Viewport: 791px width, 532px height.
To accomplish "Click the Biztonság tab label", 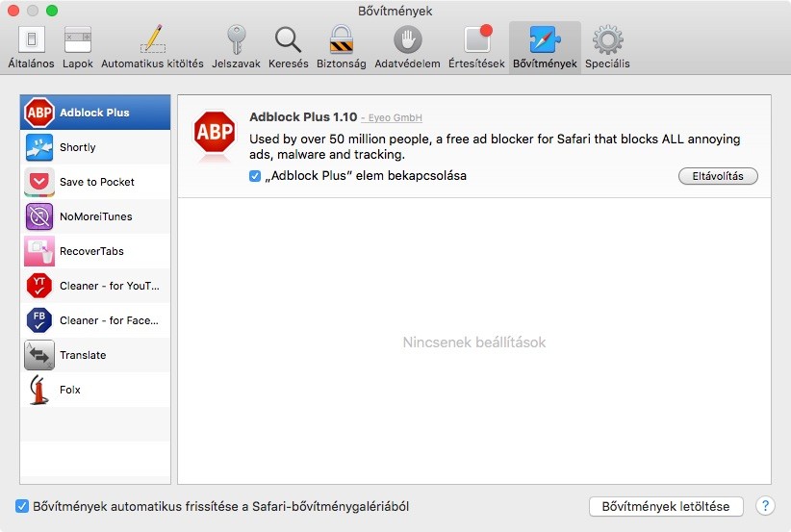I will (x=341, y=64).
